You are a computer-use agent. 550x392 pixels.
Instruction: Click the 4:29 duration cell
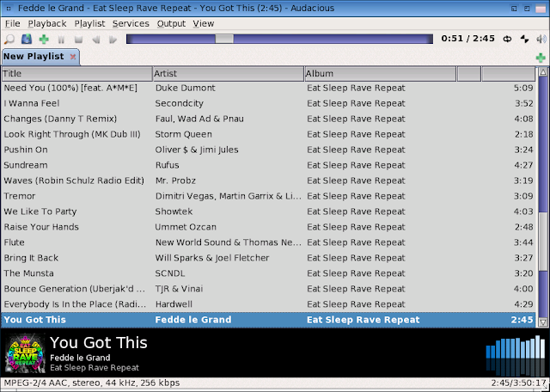[523, 304]
